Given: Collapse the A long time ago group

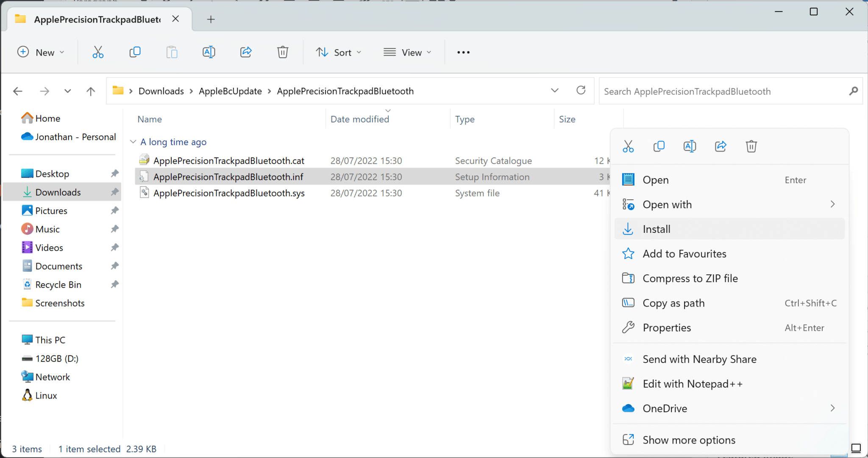Looking at the screenshot, I should coord(133,142).
